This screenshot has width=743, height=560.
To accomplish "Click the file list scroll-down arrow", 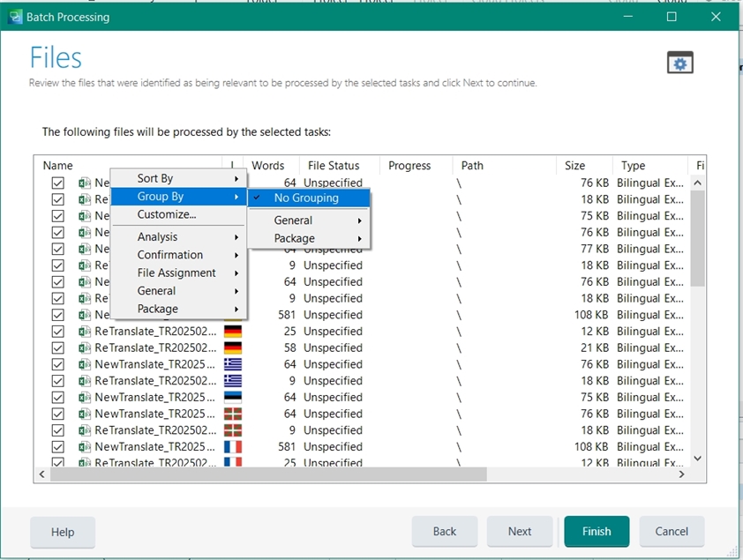I will 697,458.
